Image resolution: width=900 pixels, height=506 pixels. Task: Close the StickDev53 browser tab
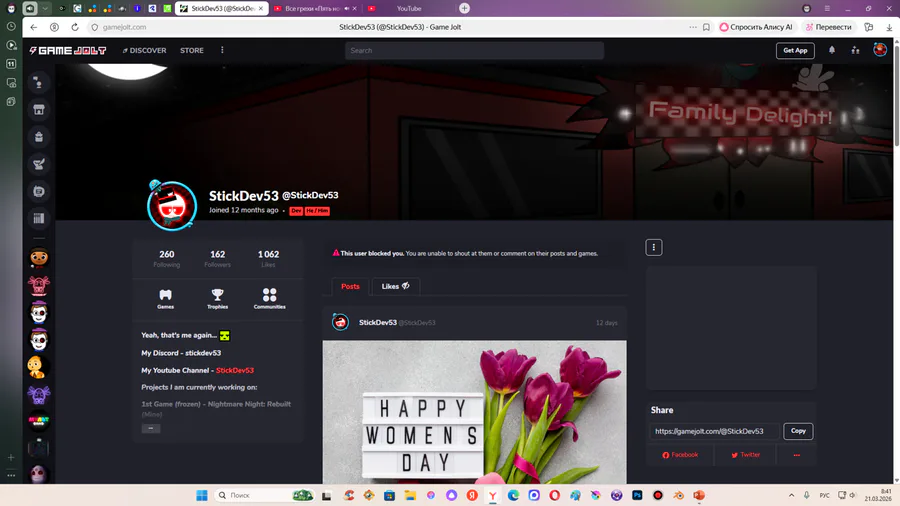point(261,9)
